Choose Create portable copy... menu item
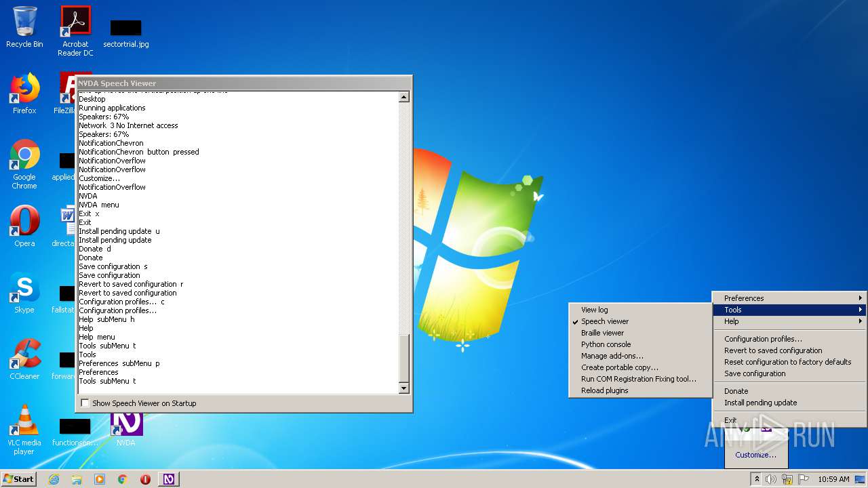Screen dimensions: 868x488 coord(639,367)
